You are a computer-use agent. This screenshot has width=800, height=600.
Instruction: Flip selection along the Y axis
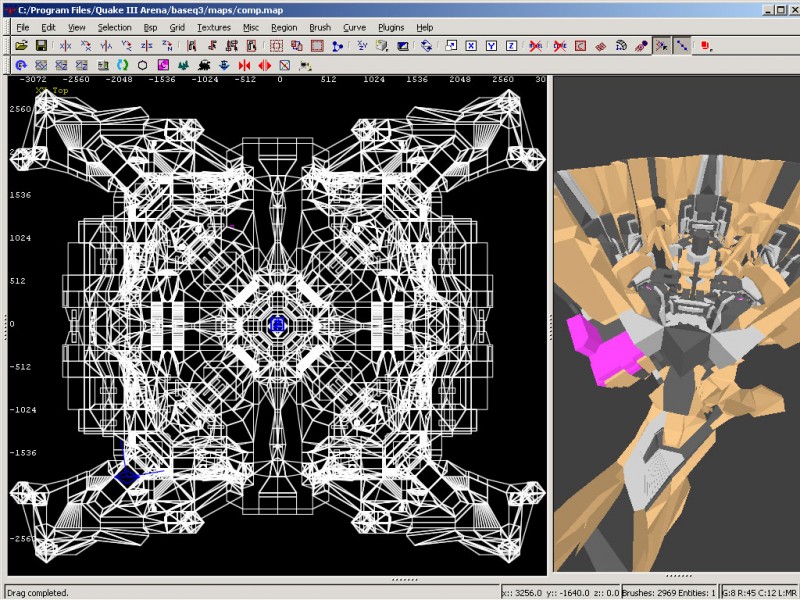[106, 46]
